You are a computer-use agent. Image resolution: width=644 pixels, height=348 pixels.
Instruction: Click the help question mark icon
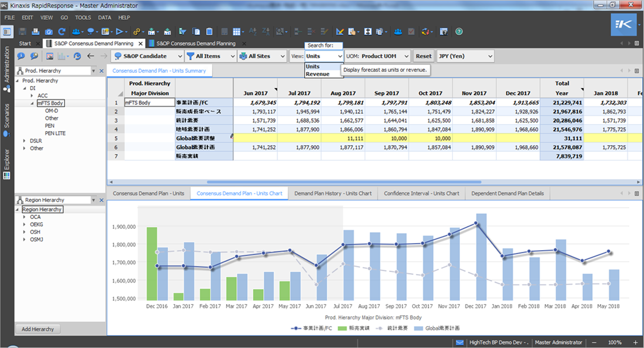point(458,31)
